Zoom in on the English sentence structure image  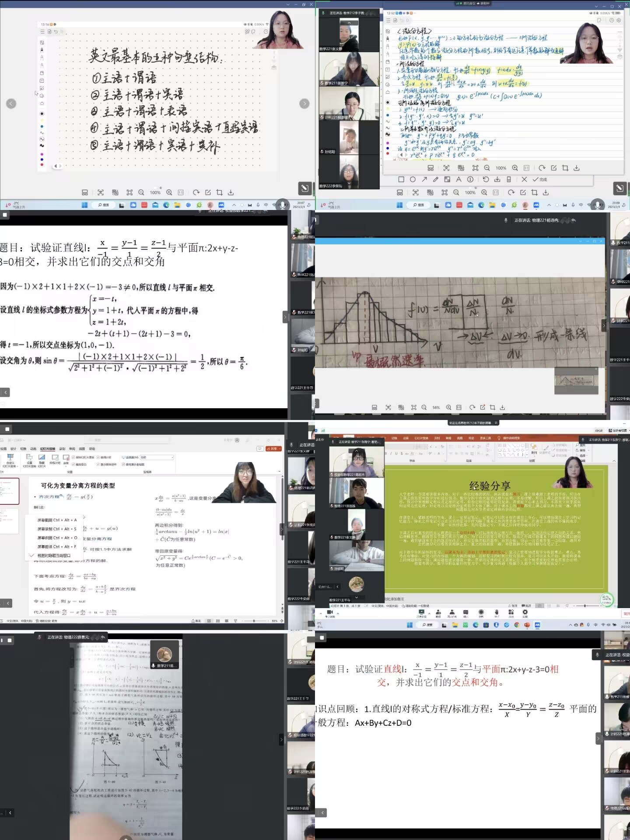[x=169, y=192]
